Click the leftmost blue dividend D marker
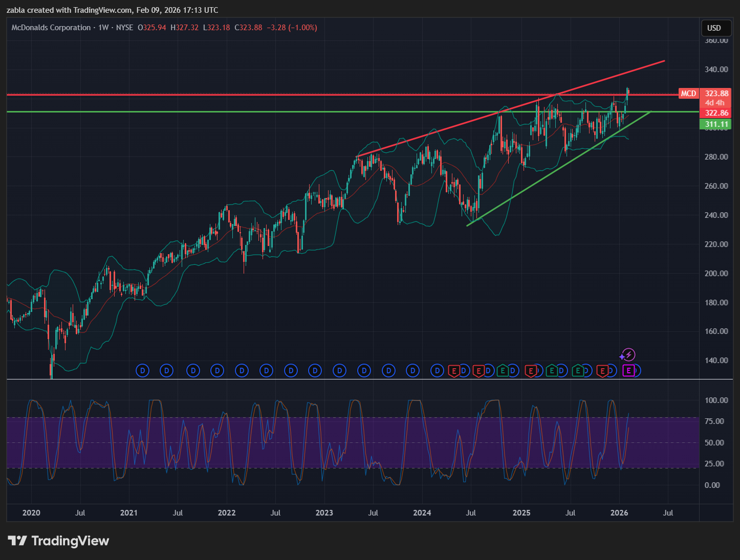Viewport: 740px width, 560px height. click(142, 370)
